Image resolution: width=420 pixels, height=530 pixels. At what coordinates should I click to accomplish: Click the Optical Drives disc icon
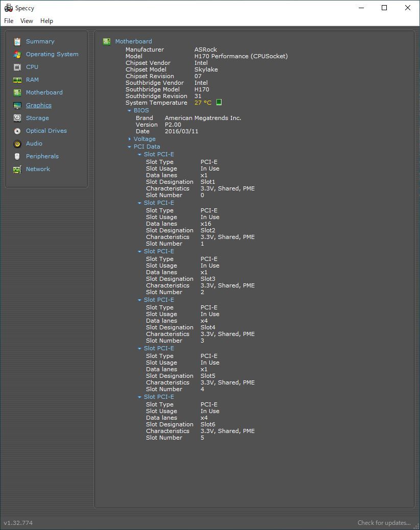17,131
